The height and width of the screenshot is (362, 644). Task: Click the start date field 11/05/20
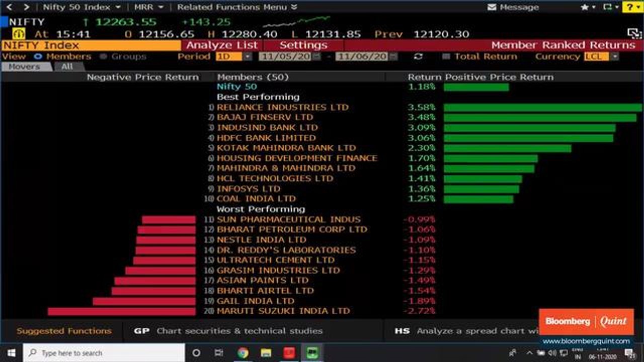[x=285, y=56]
